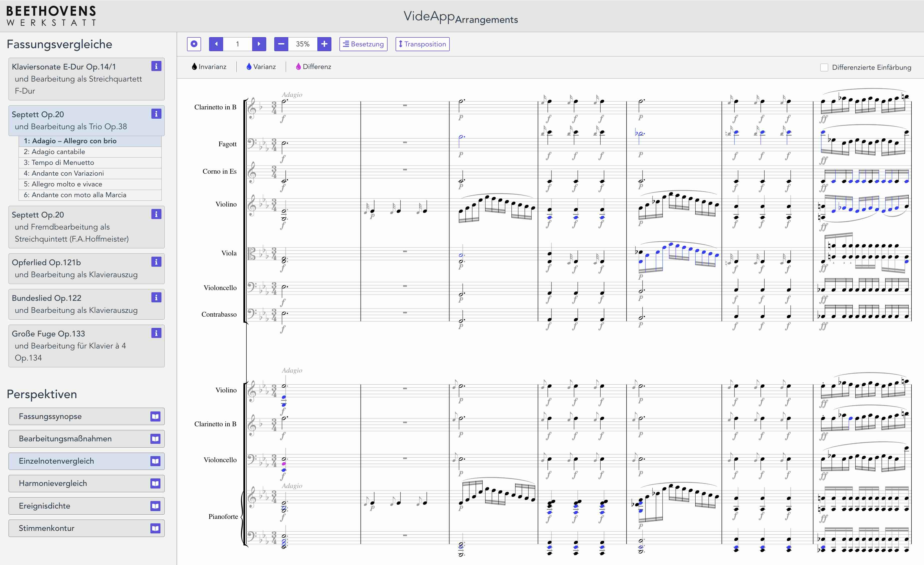Select movement 1: Adagio – Allegro con brio
Image resolution: width=924 pixels, height=565 pixels.
tap(90, 141)
